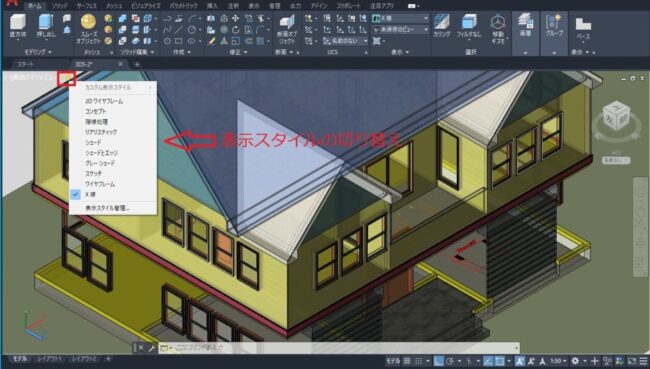
Task: Switch to the レイアウト1 layout tab
Action: click(49, 359)
